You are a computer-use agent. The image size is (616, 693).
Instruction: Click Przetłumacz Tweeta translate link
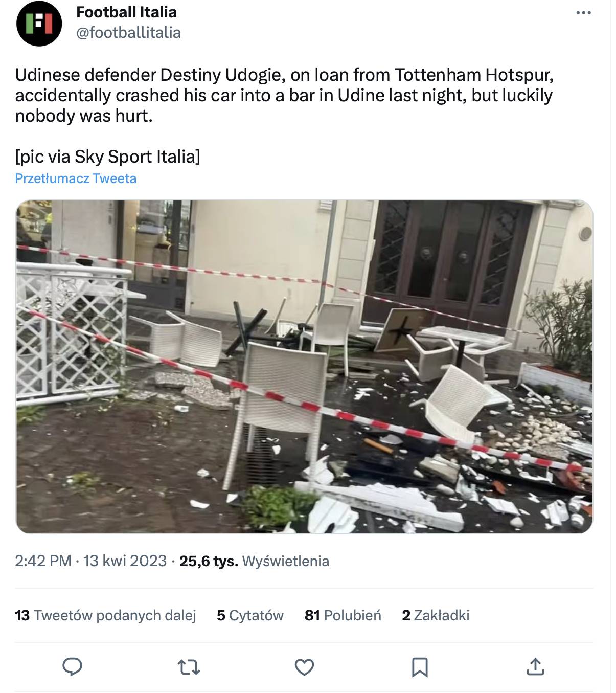click(76, 178)
